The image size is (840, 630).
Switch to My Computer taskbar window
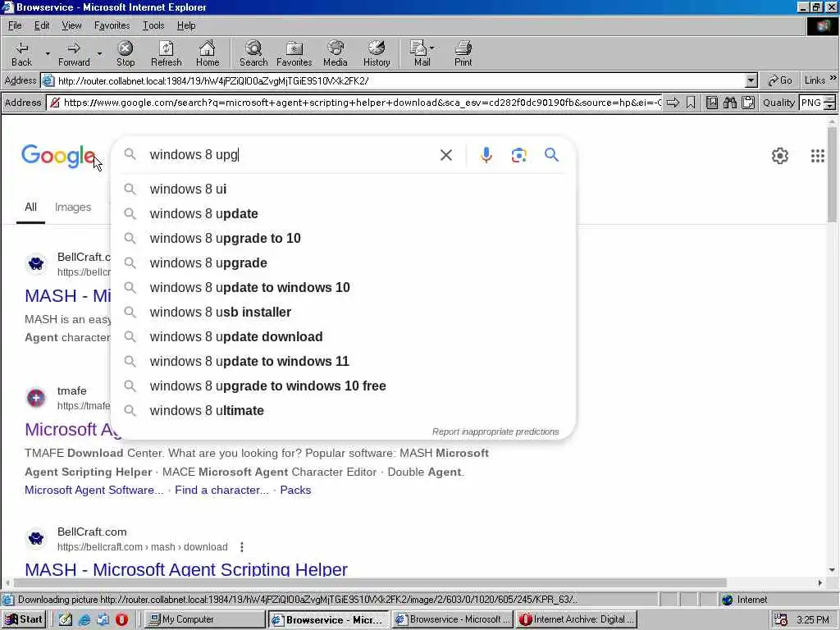pos(204,619)
